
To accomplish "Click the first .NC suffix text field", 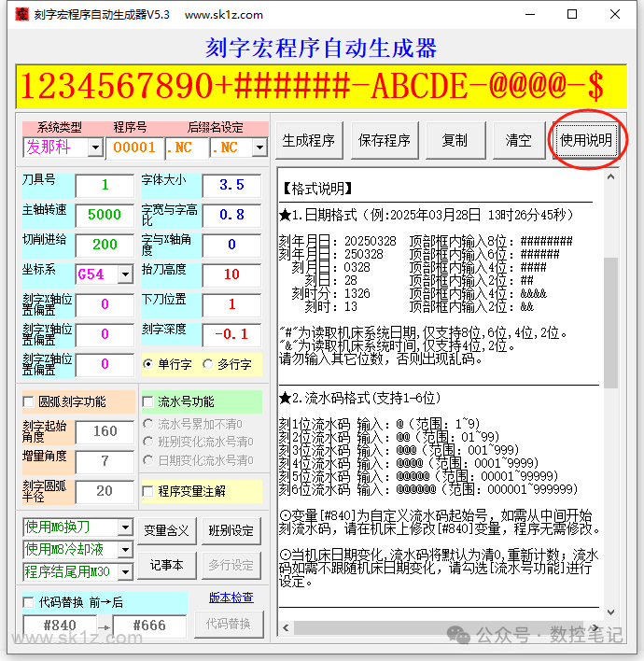I will click(x=187, y=148).
